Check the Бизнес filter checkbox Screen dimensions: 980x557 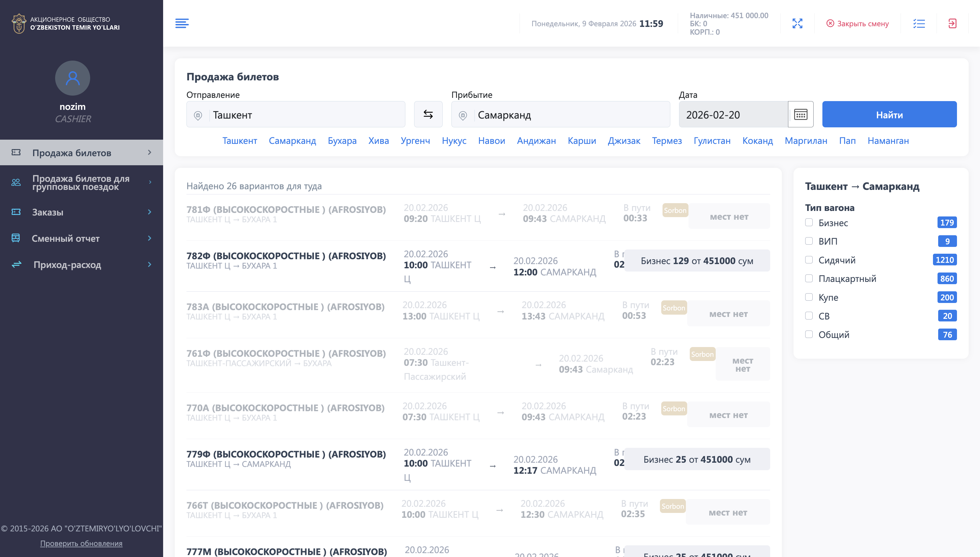809,222
